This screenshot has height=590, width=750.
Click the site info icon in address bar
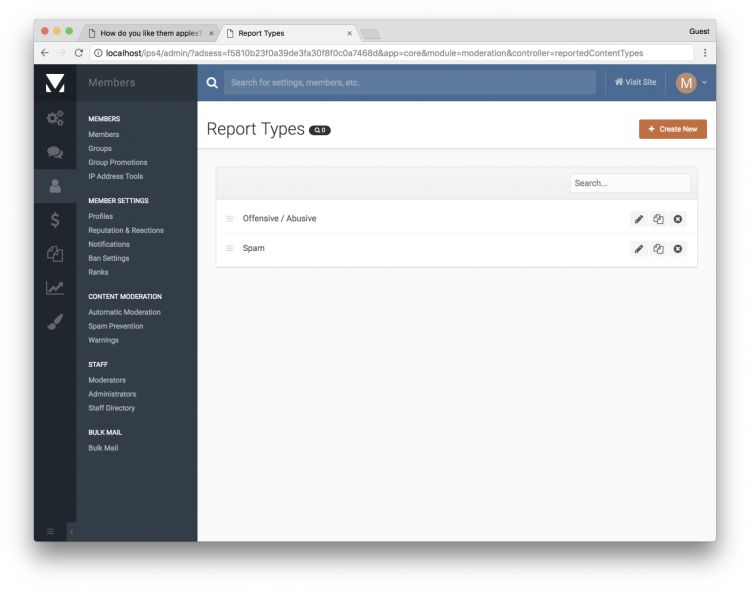click(x=98, y=53)
